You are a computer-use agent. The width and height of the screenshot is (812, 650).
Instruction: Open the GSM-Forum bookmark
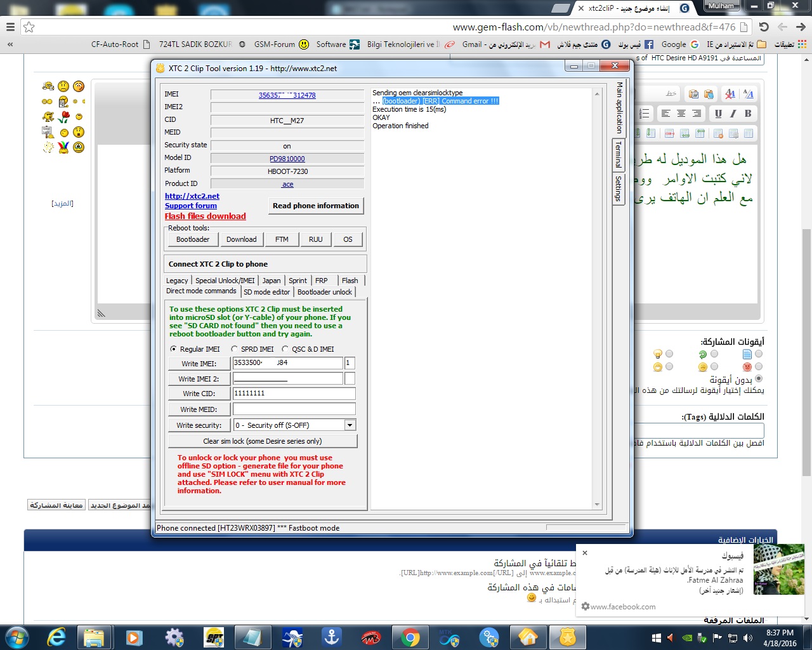pyautogui.click(x=282, y=44)
